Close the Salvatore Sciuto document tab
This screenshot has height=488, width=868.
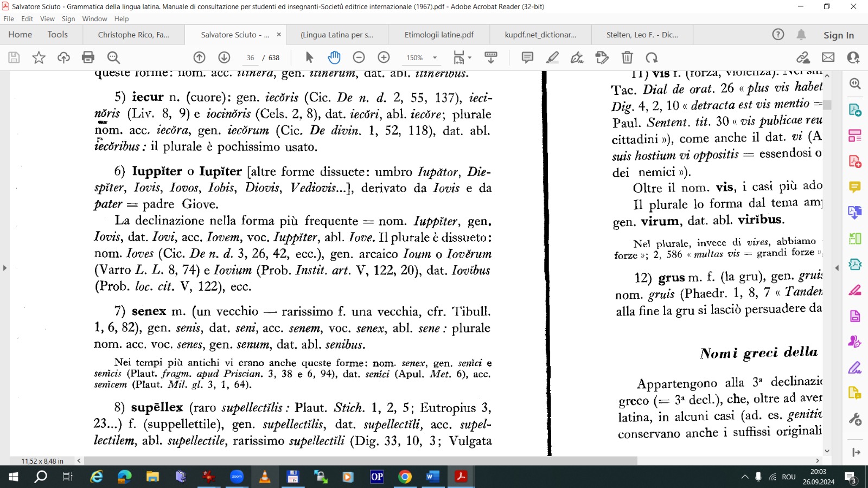pyautogui.click(x=279, y=34)
